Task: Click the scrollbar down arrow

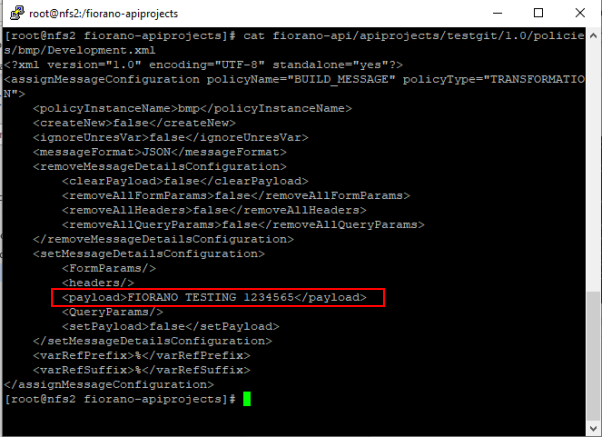Action: click(593, 428)
